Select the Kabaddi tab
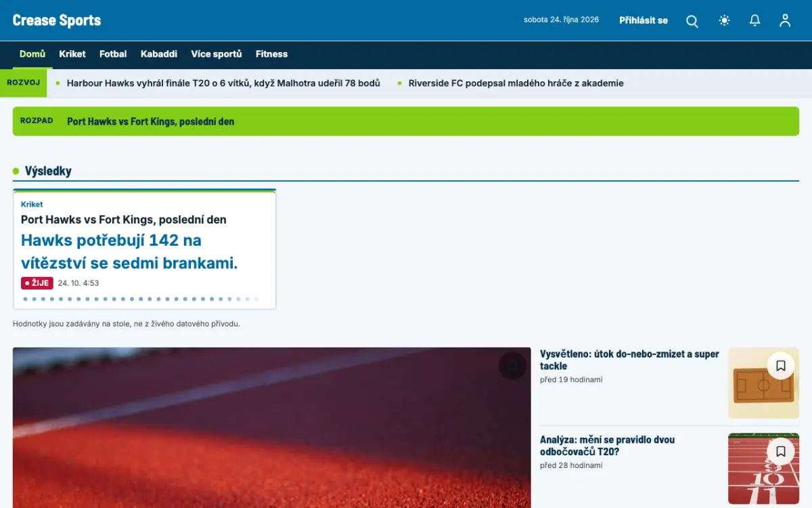The width and height of the screenshot is (812, 508). point(159,54)
